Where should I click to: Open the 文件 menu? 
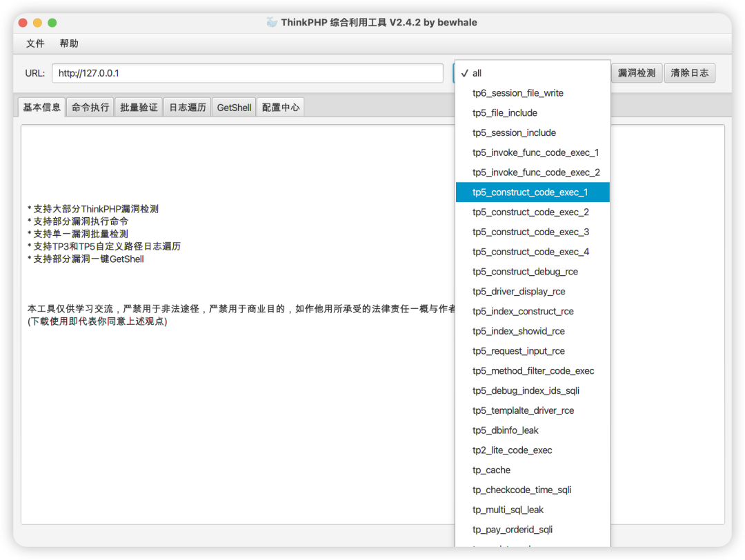35,43
